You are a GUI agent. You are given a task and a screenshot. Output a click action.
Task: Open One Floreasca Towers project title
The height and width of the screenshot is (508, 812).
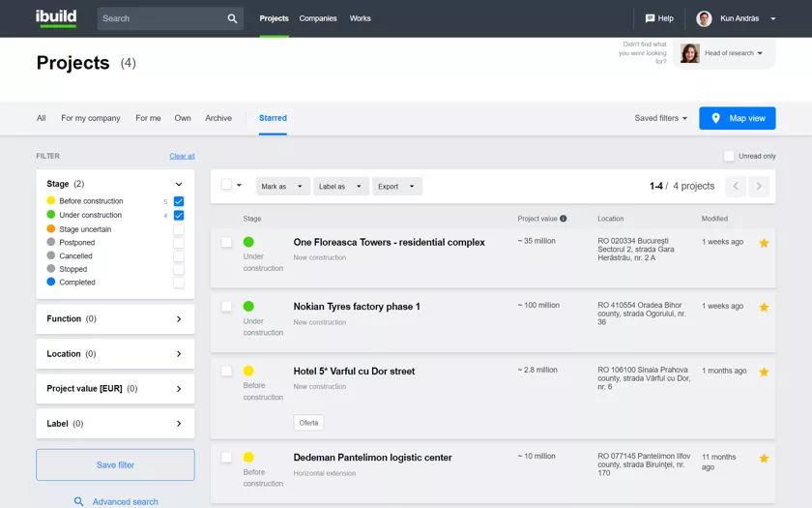click(x=389, y=242)
